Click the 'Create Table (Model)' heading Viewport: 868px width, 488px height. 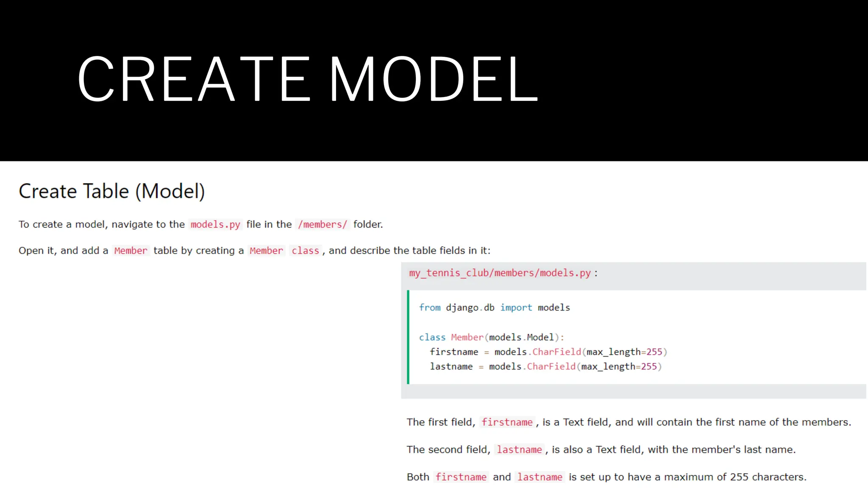coord(112,191)
